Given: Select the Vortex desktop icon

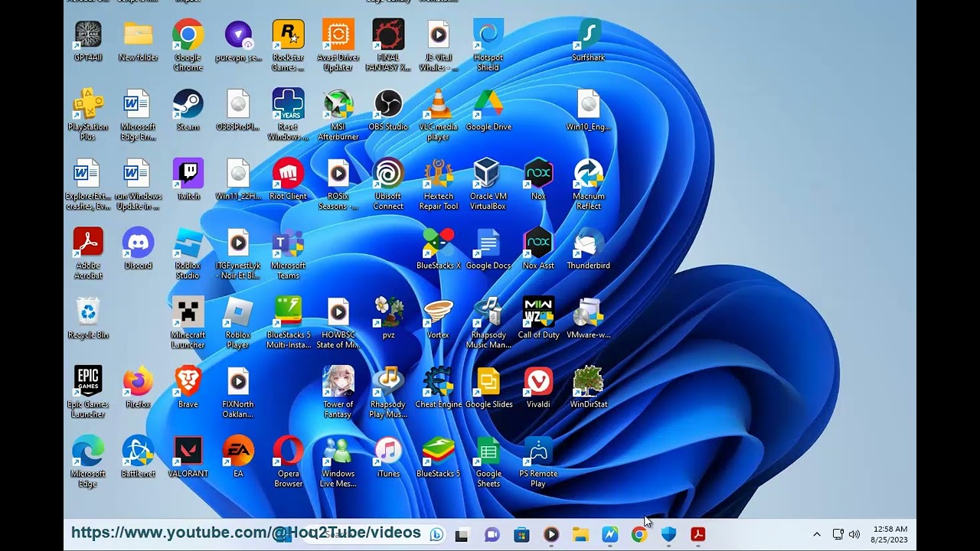Looking at the screenshot, I should (x=439, y=311).
